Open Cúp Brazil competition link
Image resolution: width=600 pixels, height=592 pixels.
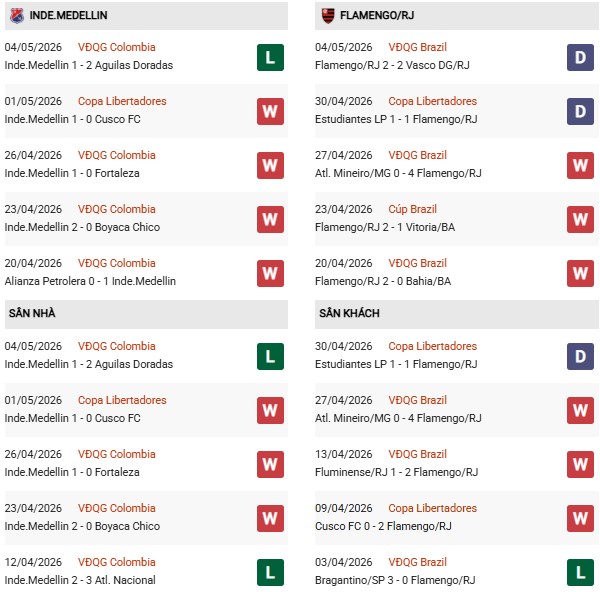[x=412, y=209]
